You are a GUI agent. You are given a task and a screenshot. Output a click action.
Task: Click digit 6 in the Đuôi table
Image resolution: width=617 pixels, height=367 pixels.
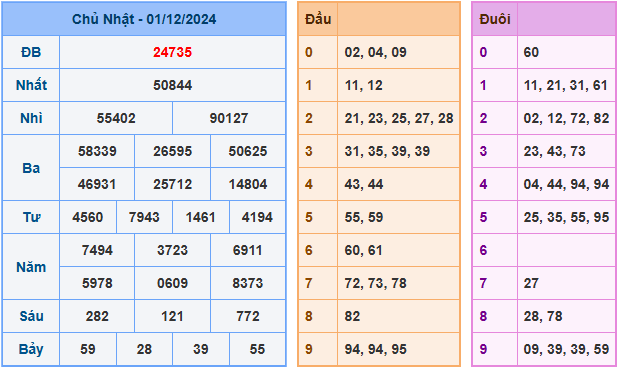pos(483,251)
